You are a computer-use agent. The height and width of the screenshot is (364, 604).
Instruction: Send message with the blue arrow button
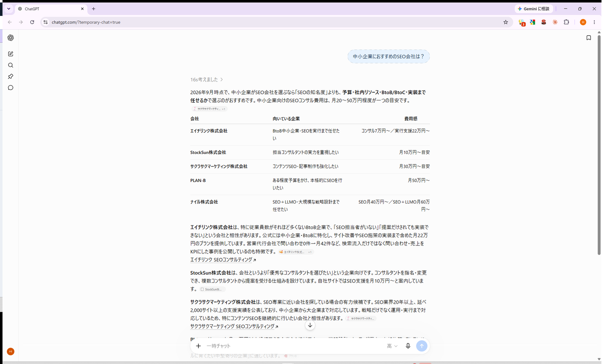[422, 346]
